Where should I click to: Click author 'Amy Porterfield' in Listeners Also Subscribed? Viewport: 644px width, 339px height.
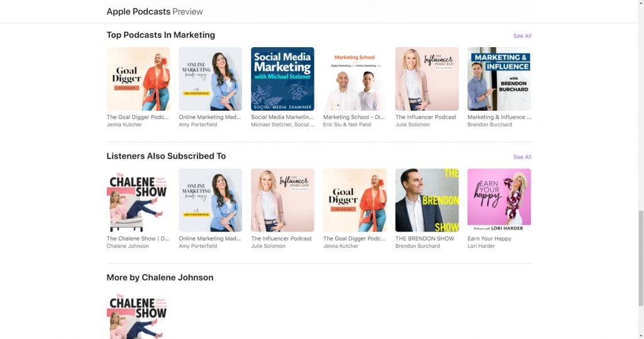tap(198, 246)
